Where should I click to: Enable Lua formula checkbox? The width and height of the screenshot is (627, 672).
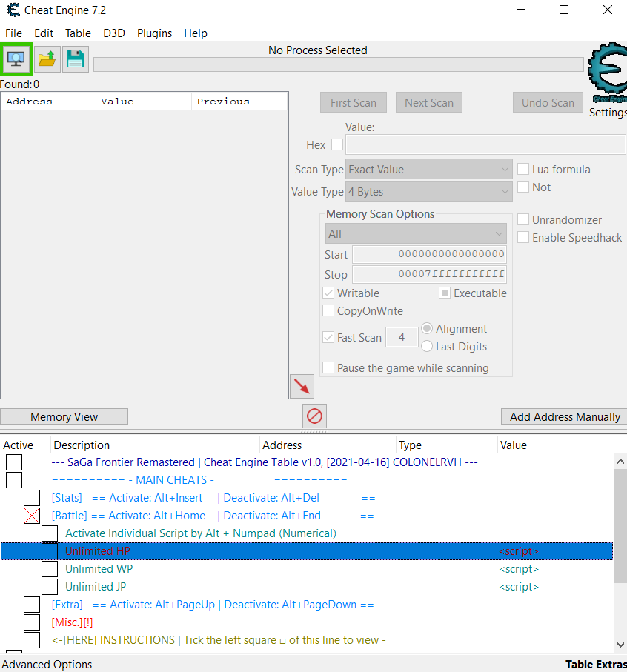tap(522, 169)
